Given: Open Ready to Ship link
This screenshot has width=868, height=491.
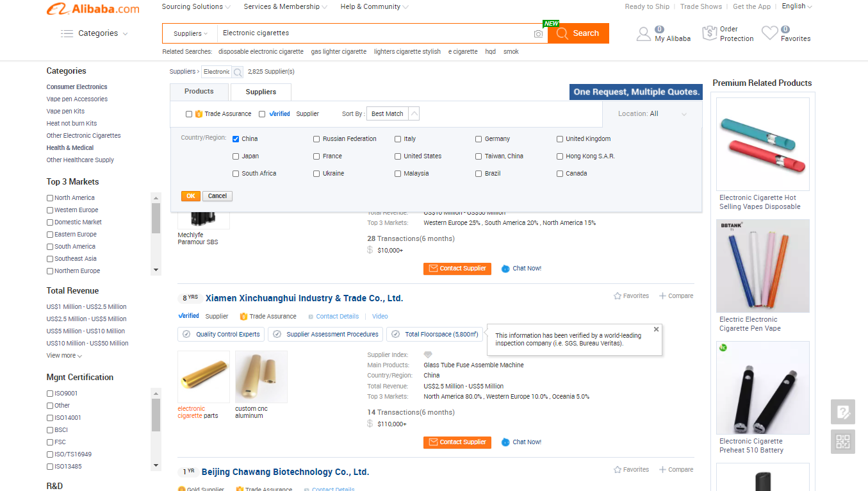Looking at the screenshot, I should [647, 6].
